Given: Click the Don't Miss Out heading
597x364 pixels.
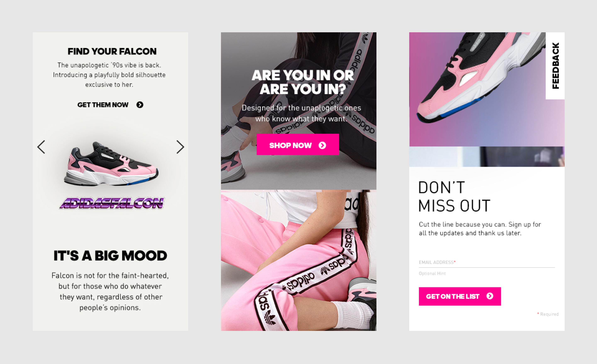Looking at the screenshot, I should coord(454,196).
